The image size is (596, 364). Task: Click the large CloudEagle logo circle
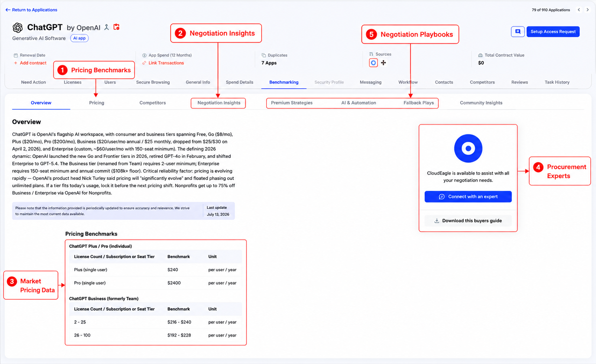[x=468, y=149]
